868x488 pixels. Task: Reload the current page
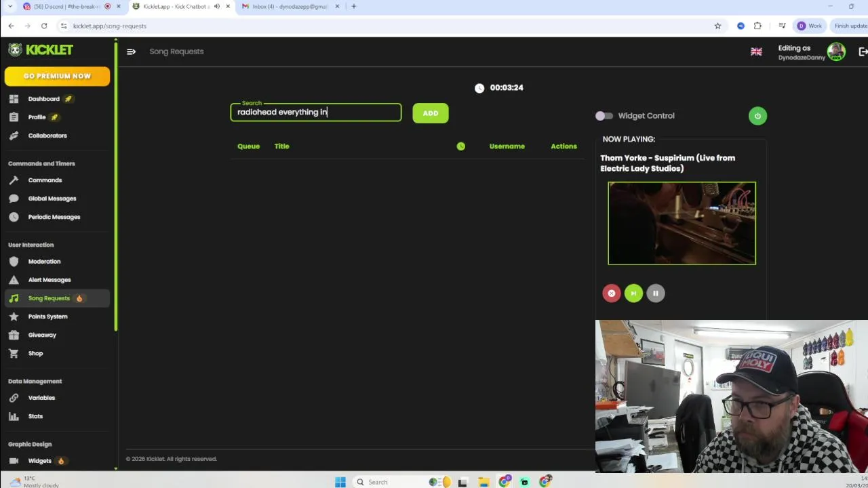44,26
